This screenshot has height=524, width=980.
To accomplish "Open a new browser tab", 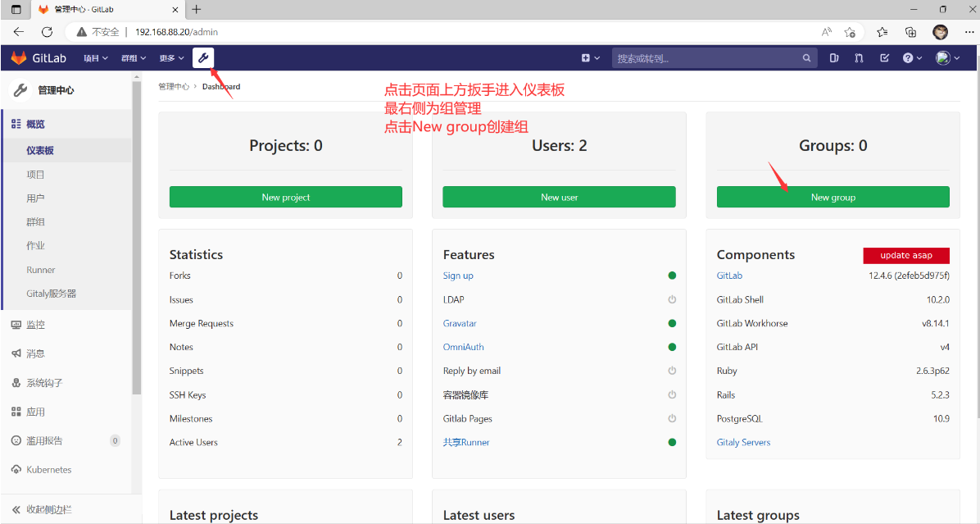I will coord(197,9).
